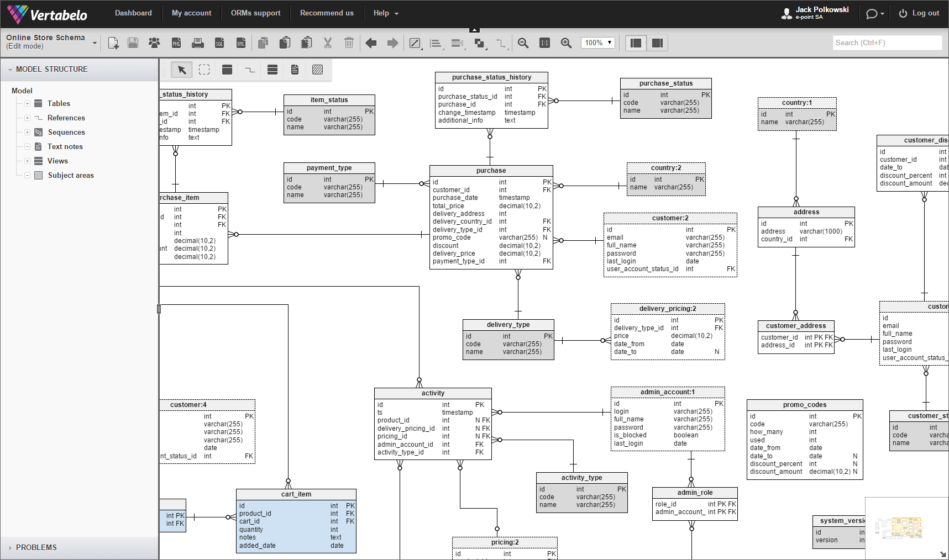
Task: Expand the References tree node
Action: [x=27, y=118]
